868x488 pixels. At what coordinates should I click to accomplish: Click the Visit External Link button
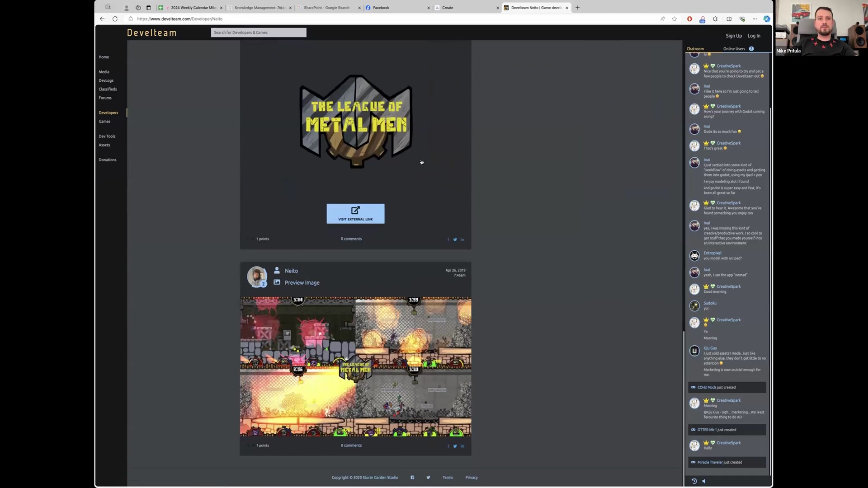pos(355,213)
